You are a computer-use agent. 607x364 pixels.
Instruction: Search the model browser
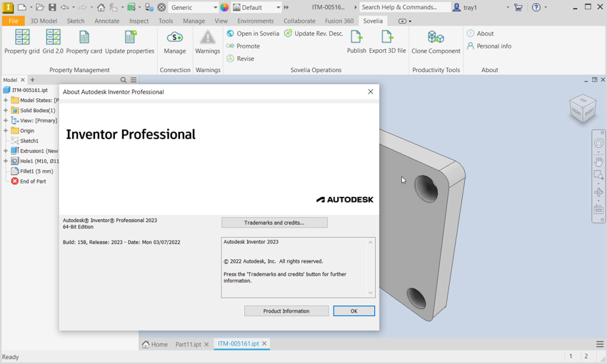124,80
